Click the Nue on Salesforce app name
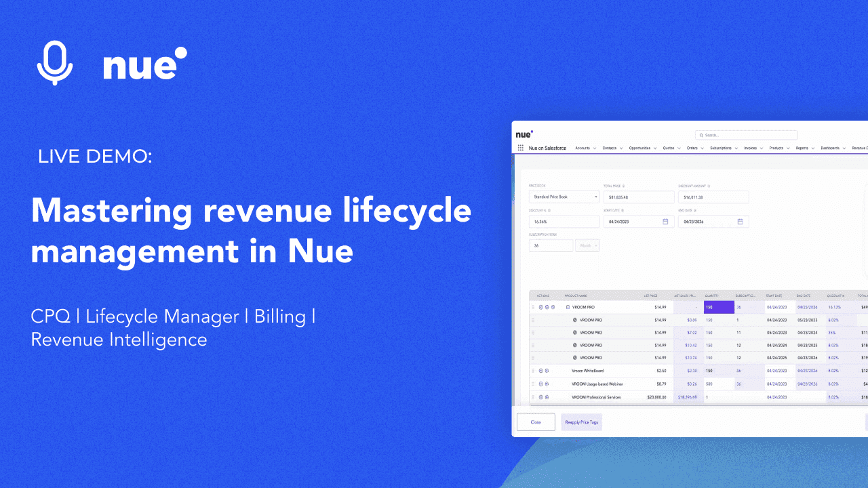 [547, 148]
